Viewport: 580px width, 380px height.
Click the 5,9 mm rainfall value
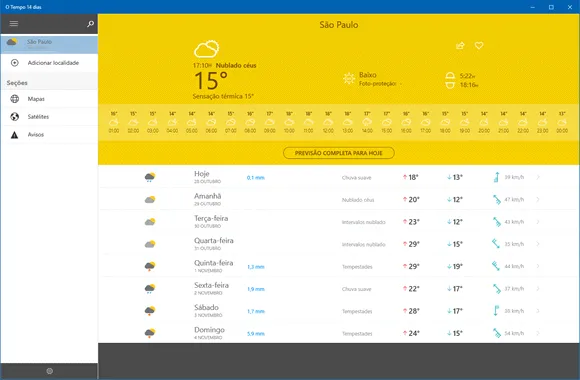click(x=256, y=334)
